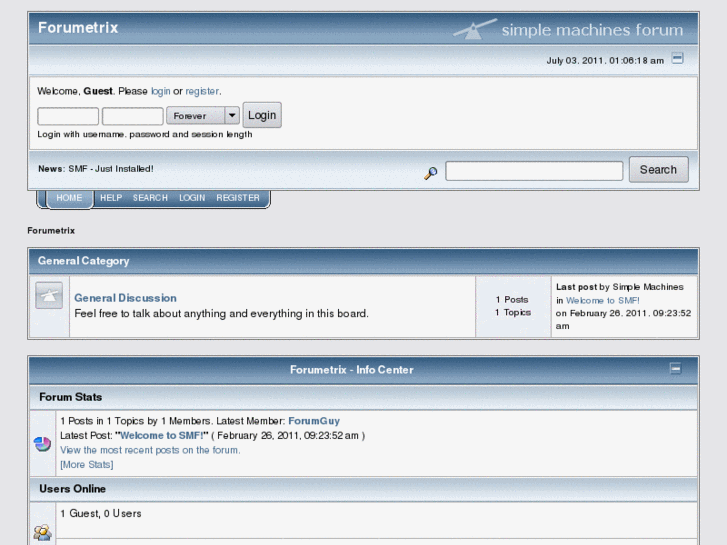Screen dimensions: 727x545
Task: Open the General Discussion board icon
Action: tap(49, 295)
